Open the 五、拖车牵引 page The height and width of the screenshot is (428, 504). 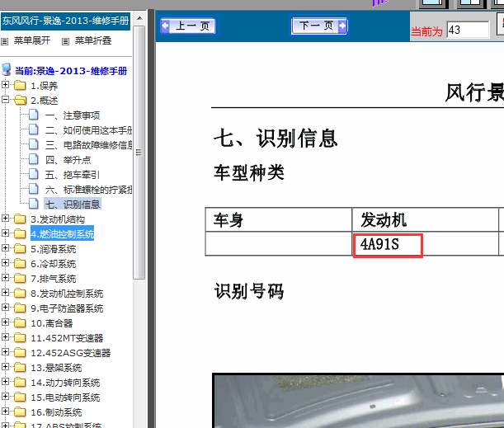click(73, 175)
